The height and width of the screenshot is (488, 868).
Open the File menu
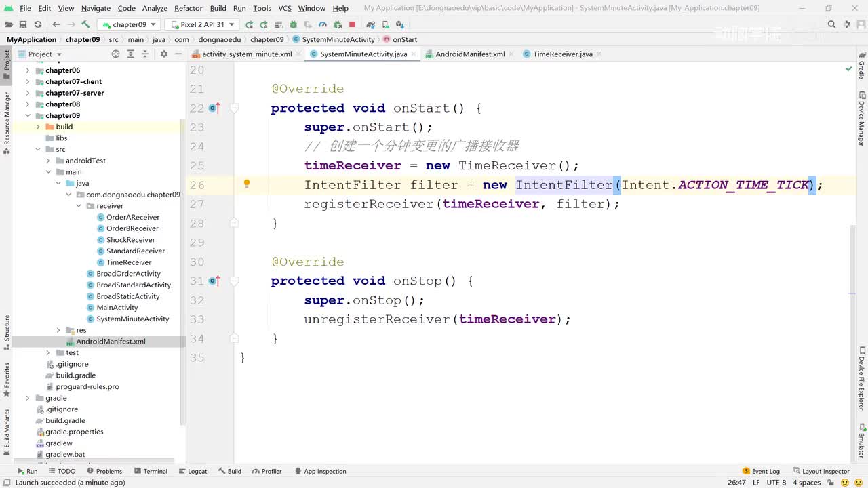[25, 8]
